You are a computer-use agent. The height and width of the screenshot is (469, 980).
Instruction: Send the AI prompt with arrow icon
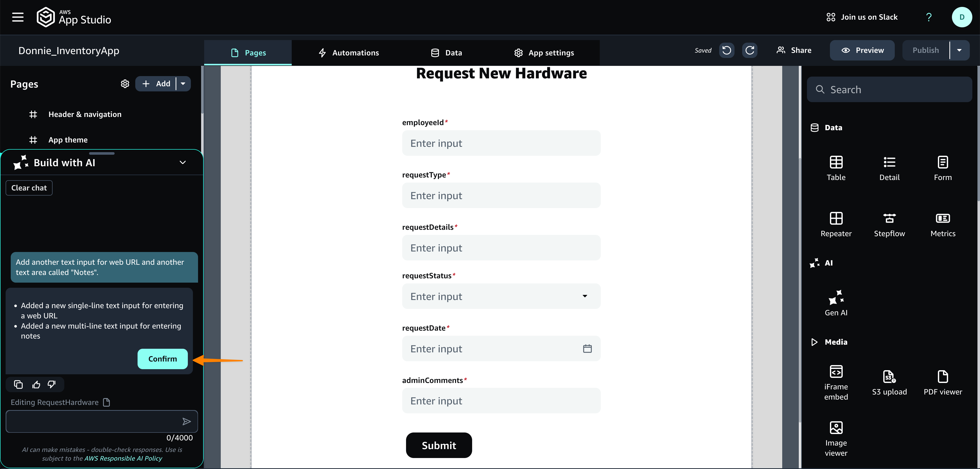[186, 422]
